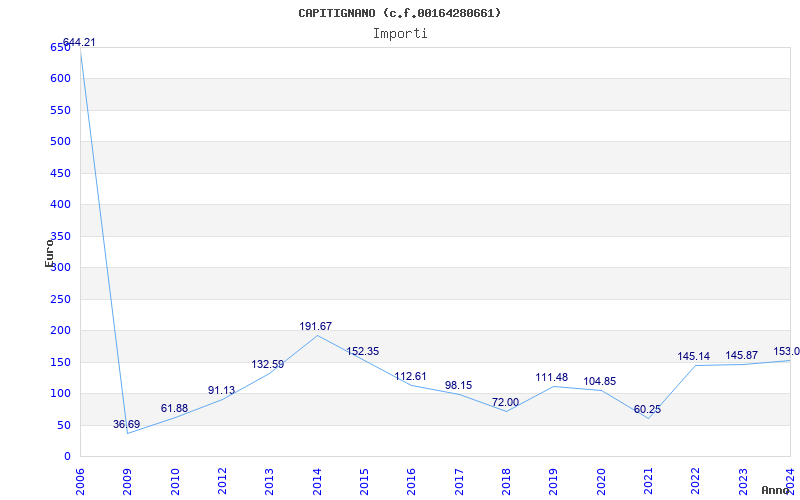Click the x-axis year 2020

[x=601, y=481]
